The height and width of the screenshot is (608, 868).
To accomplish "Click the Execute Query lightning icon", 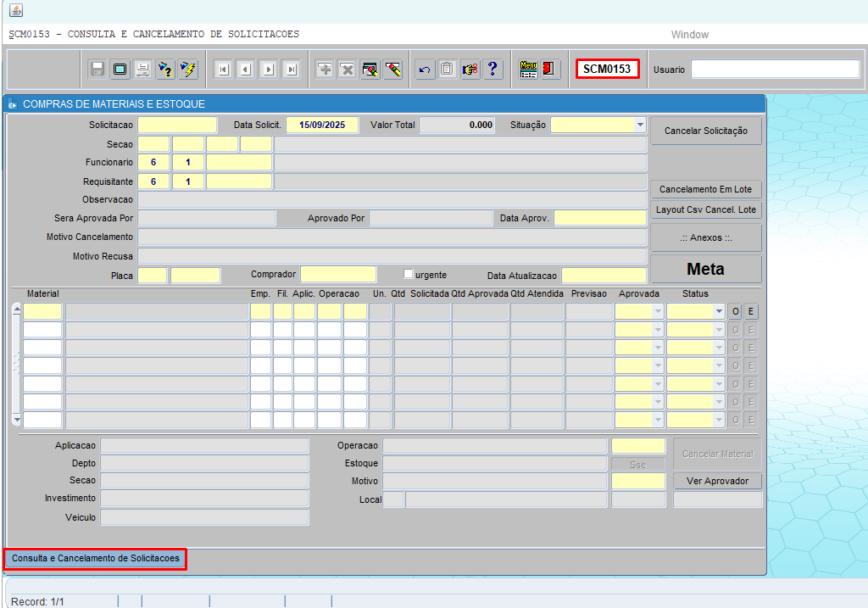I will click(188, 70).
